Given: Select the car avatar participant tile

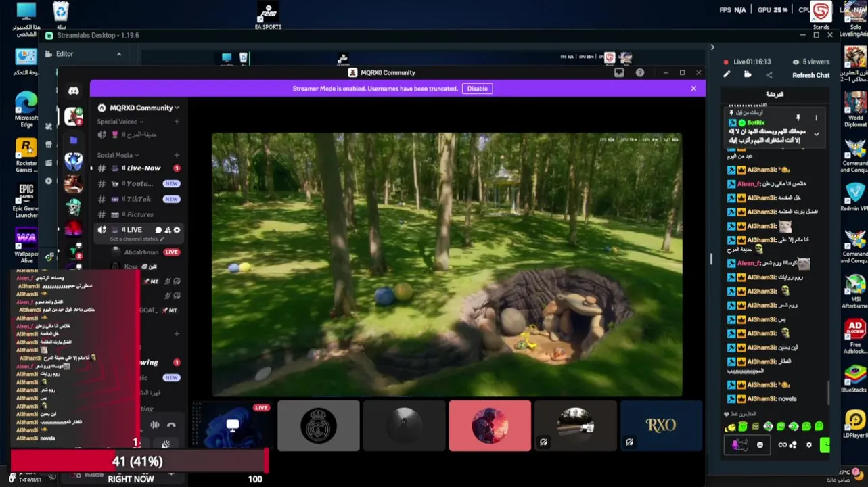Looking at the screenshot, I should 576,425.
